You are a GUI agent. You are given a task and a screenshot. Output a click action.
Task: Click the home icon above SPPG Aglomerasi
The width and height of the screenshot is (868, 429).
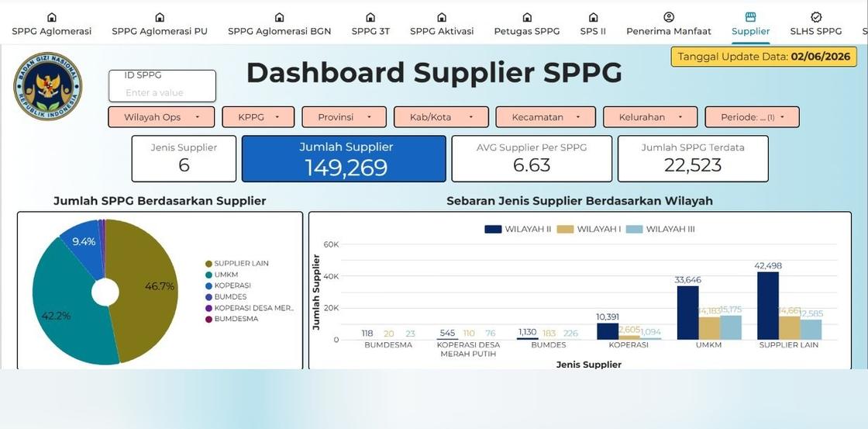[51, 17]
